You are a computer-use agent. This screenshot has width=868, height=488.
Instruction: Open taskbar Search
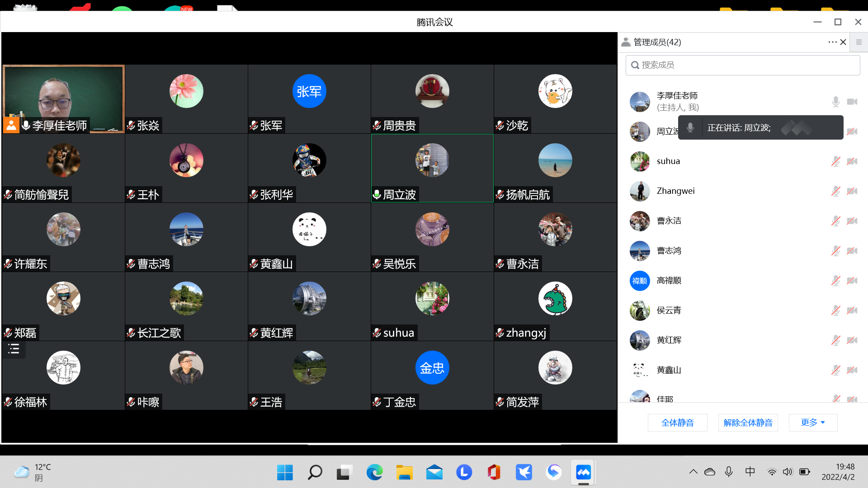click(x=315, y=473)
